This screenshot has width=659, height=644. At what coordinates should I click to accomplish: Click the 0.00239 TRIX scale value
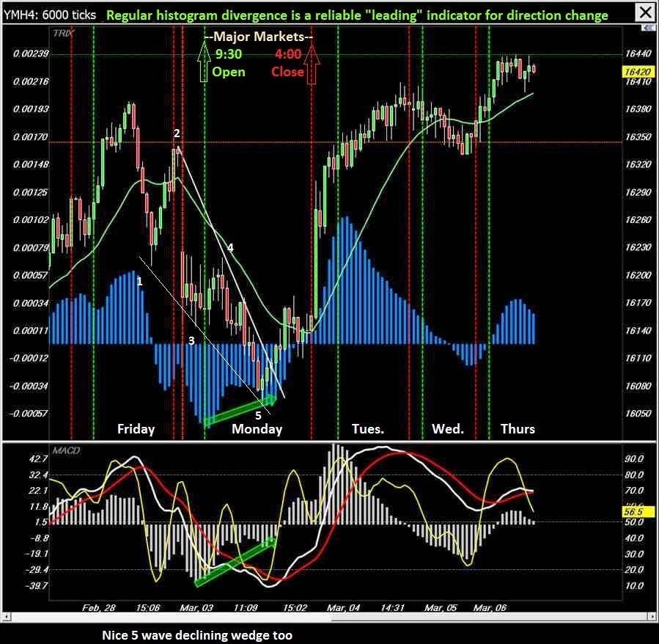pyautogui.click(x=31, y=54)
